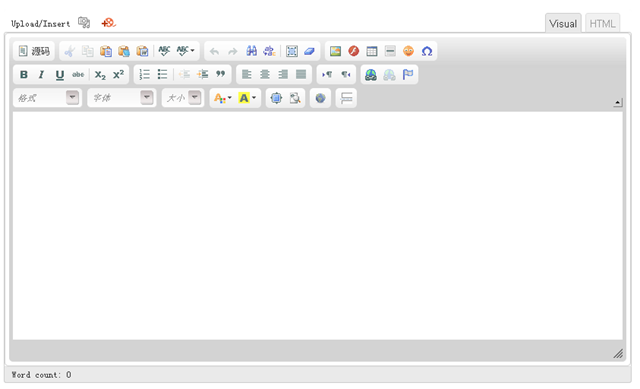Insert special character with Omega icon

pyautogui.click(x=427, y=51)
